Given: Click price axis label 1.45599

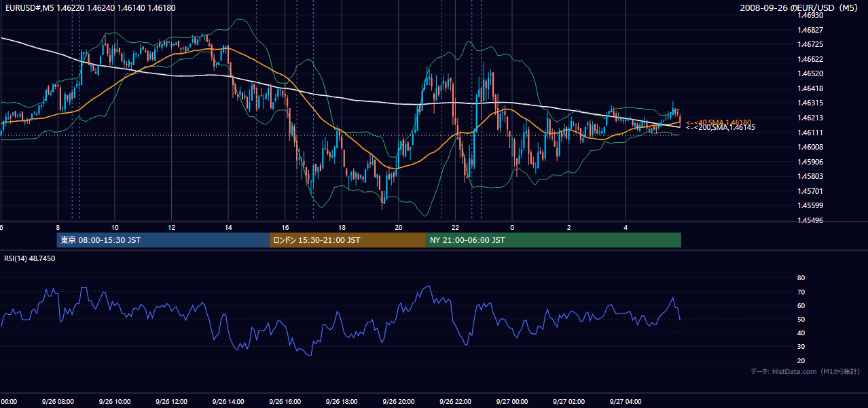Looking at the screenshot, I should pos(811,206).
